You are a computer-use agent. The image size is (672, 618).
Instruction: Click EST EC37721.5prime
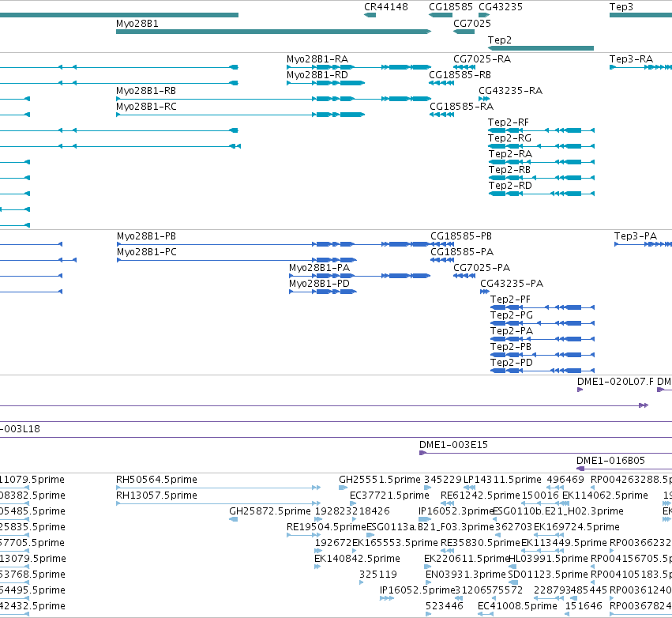pos(353,503)
